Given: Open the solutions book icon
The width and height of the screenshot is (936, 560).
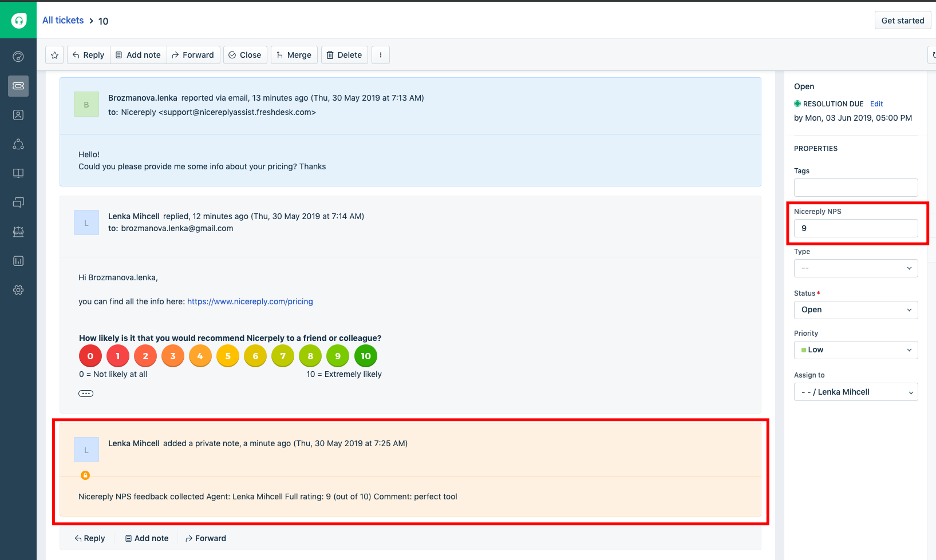Looking at the screenshot, I should (x=18, y=173).
